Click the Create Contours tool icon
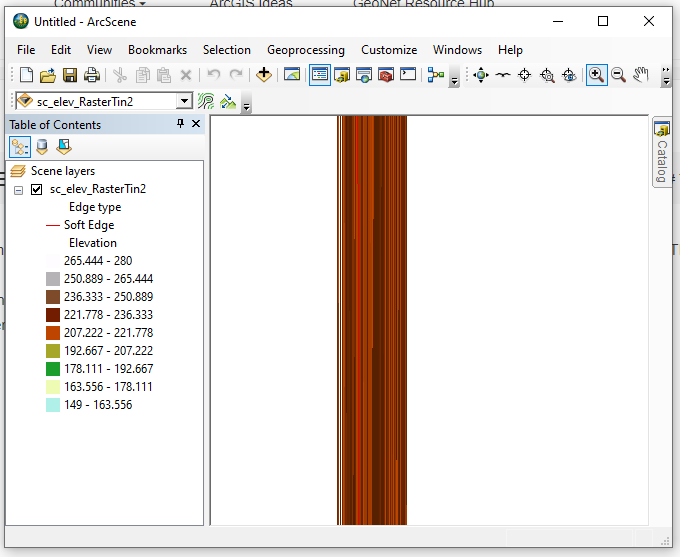The width and height of the screenshot is (680, 557). coord(206,102)
